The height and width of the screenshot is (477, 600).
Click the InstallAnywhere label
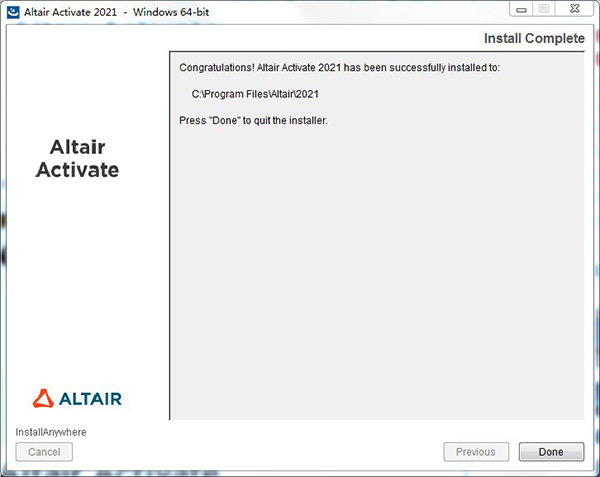pyautogui.click(x=51, y=432)
